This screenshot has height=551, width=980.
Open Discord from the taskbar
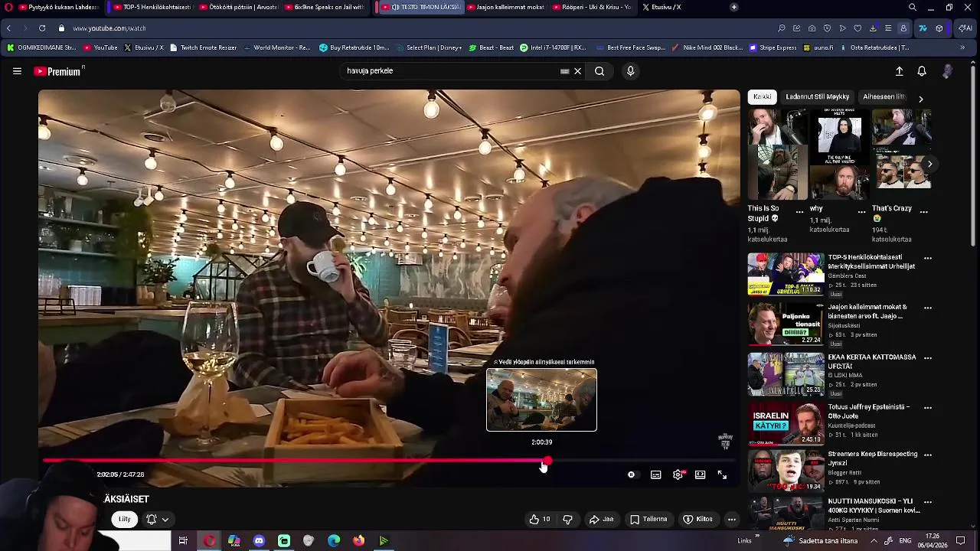tap(259, 541)
